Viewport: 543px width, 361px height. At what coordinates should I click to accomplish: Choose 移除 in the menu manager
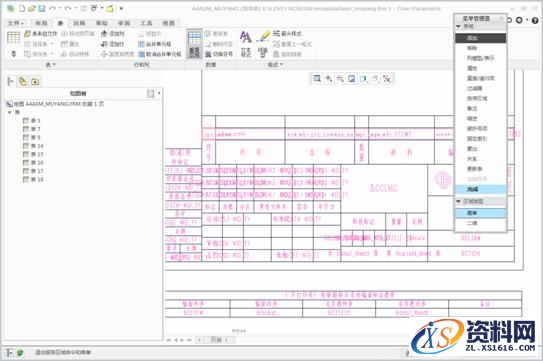480,48
